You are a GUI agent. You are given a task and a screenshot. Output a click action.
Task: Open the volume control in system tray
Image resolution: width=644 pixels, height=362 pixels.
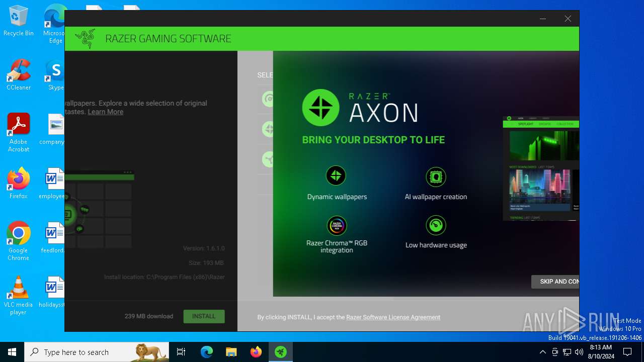coord(579,352)
